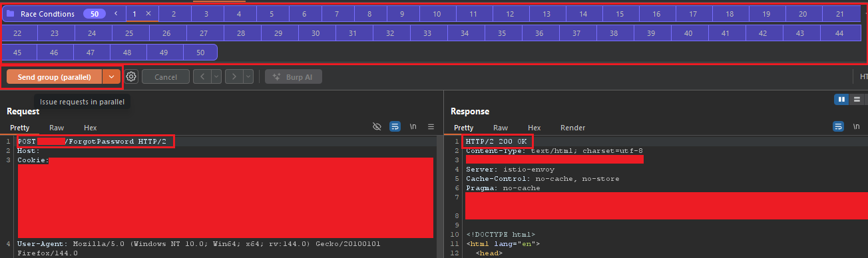Screen dimensions: 868x258
Task: Select Repeater tab 44
Action: [x=839, y=33]
